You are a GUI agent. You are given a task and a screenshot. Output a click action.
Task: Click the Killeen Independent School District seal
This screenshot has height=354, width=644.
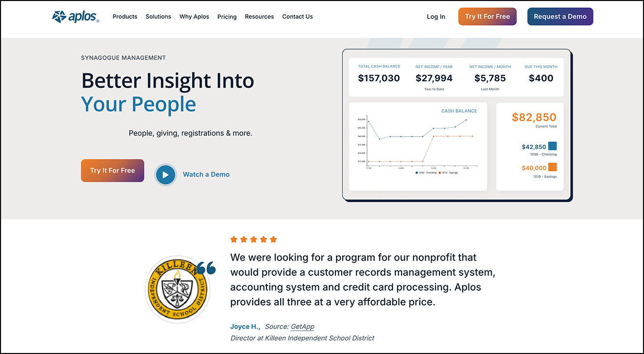[178, 289]
